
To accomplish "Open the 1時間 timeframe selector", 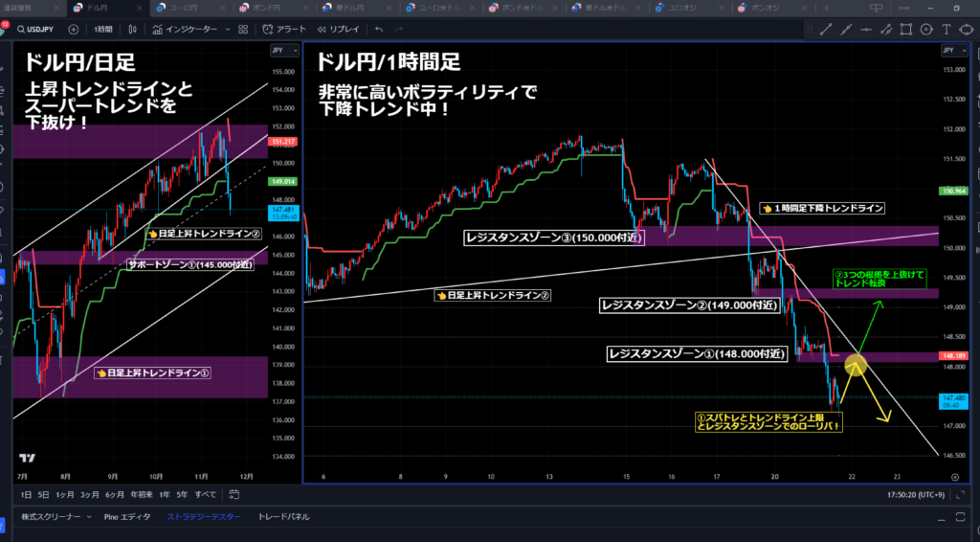I will [x=103, y=29].
